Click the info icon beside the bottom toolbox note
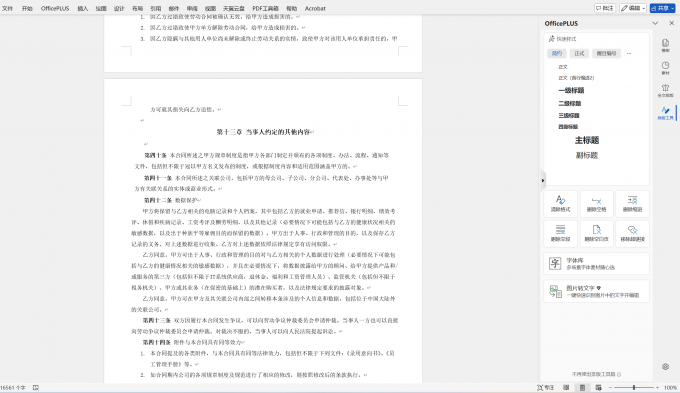 [x=619, y=374]
